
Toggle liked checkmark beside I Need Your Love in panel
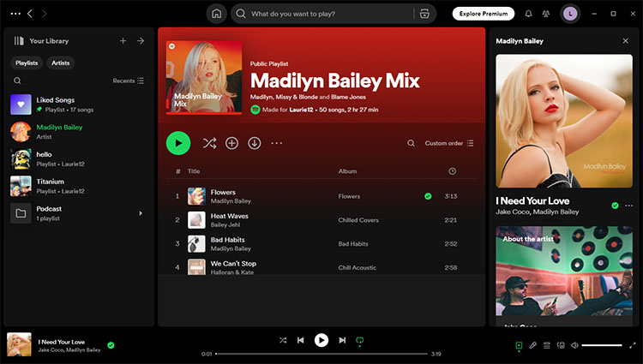coord(615,206)
